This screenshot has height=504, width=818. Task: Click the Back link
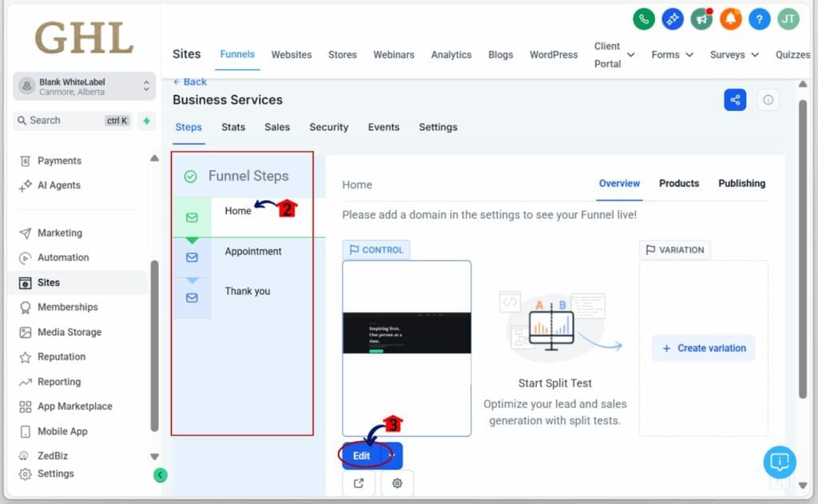click(x=190, y=82)
